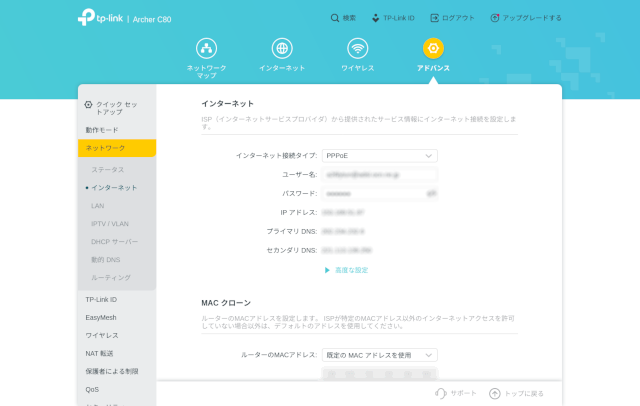The image size is (640, 406).
Task: Click the アドバンス tab label
Action: (433, 68)
